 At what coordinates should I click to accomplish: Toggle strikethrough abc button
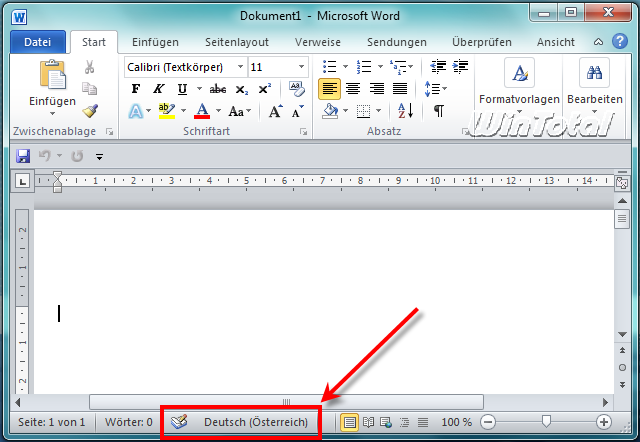pos(218,89)
